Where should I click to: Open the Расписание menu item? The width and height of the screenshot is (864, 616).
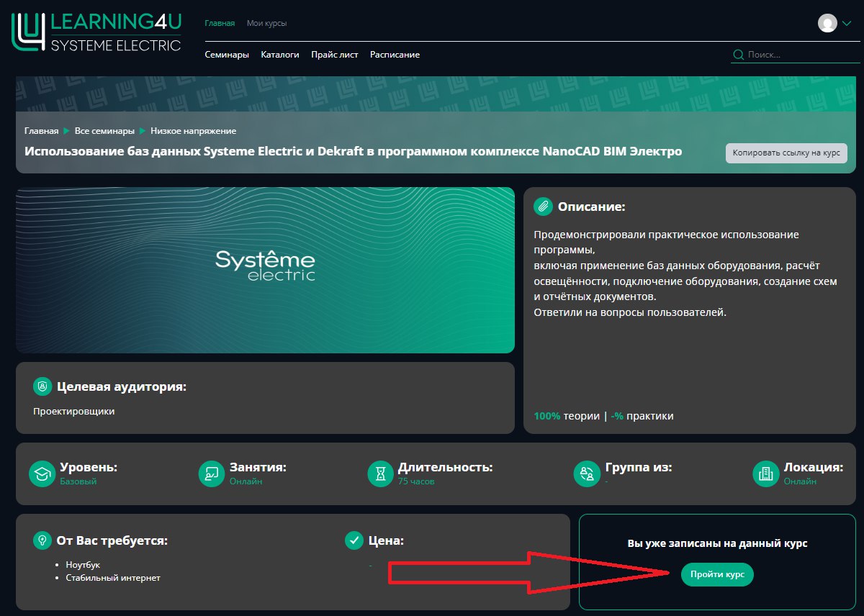point(395,55)
